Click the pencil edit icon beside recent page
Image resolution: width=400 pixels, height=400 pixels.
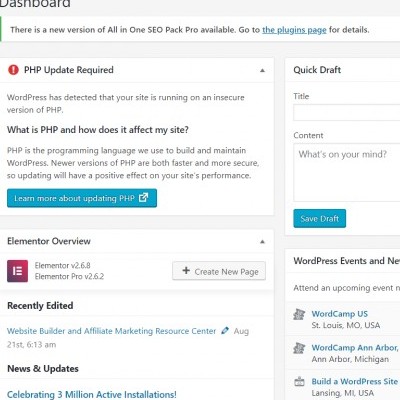(x=225, y=331)
